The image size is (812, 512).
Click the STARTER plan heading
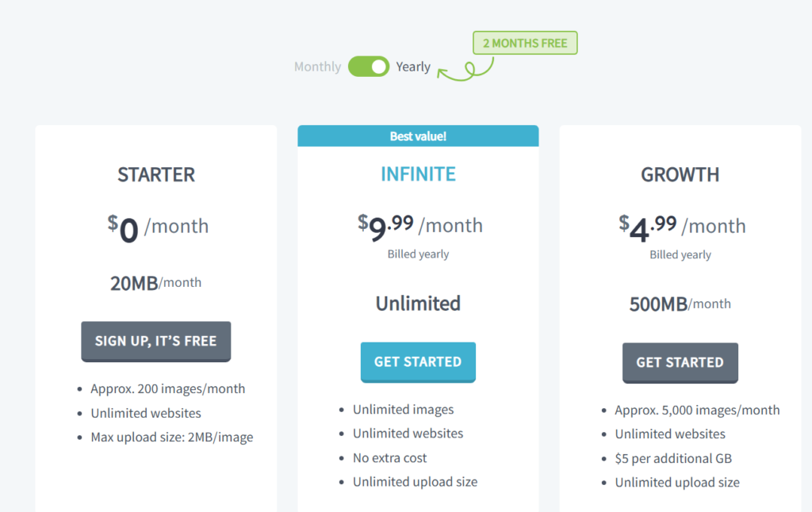click(156, 174)
